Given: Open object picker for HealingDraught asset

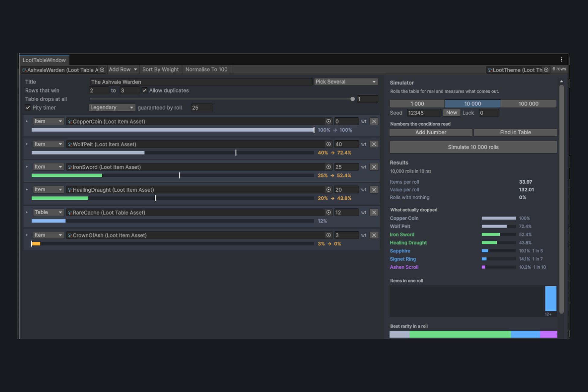Looking at the screenshot, I should 328,190.
